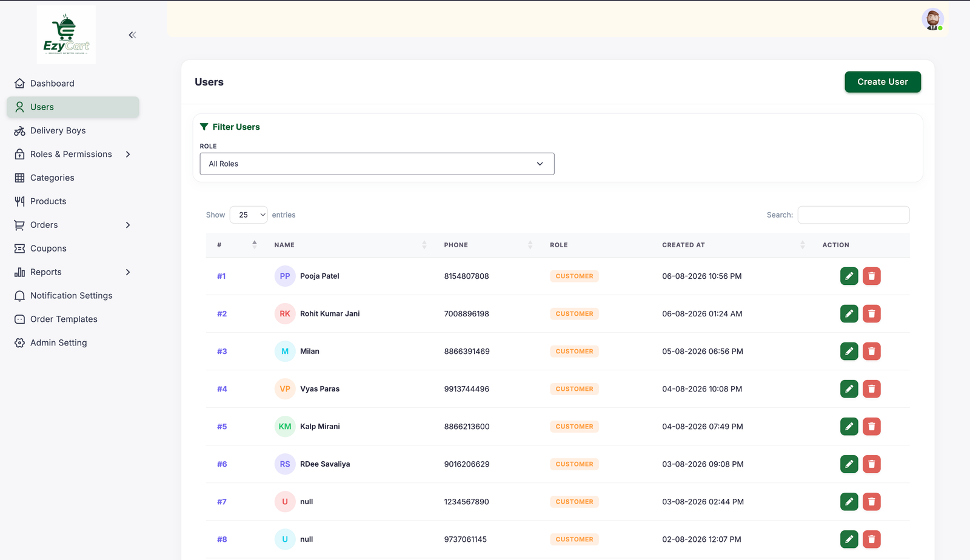Edit user Pooja Patel with pencil icon

tap(849, 276)
